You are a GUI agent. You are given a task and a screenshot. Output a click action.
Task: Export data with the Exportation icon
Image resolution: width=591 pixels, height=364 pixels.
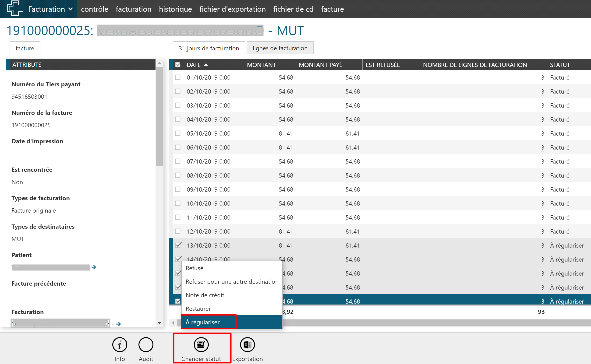pyautogui.click(x=247, y=344)
